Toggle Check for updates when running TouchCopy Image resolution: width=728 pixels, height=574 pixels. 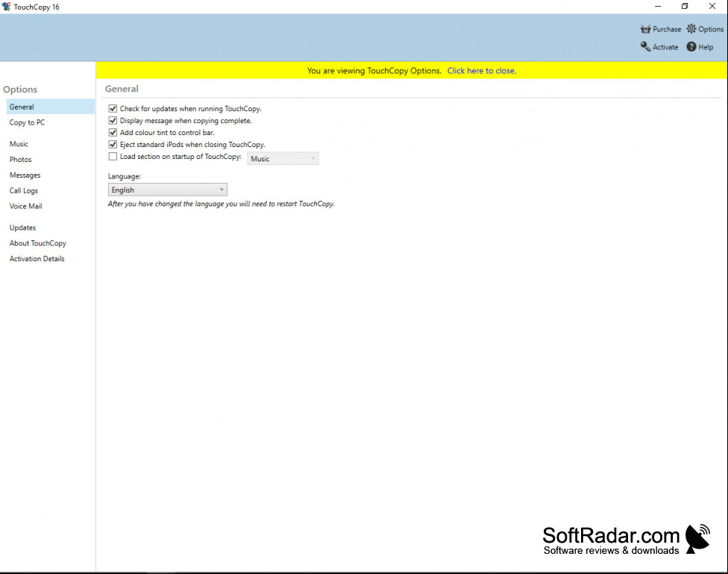pyautogui.click(x=113, y=108)
